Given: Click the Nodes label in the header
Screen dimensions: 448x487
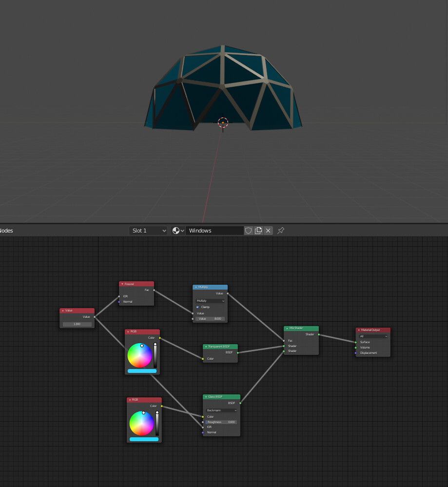Looking at the screenshot, I should pos(6,230).
